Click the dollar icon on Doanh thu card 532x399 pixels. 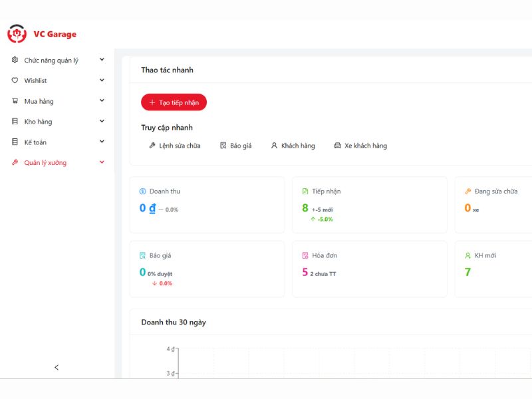(x=142, y=192)
